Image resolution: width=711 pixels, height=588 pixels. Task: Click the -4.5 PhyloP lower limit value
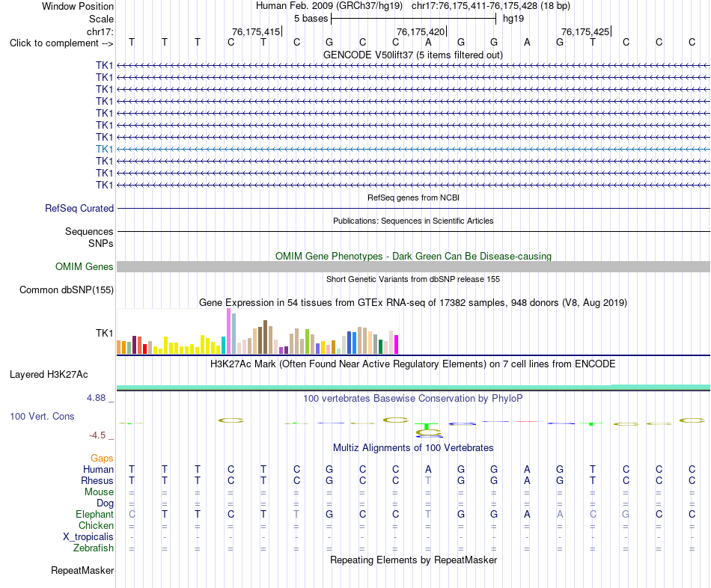(97, 435)
